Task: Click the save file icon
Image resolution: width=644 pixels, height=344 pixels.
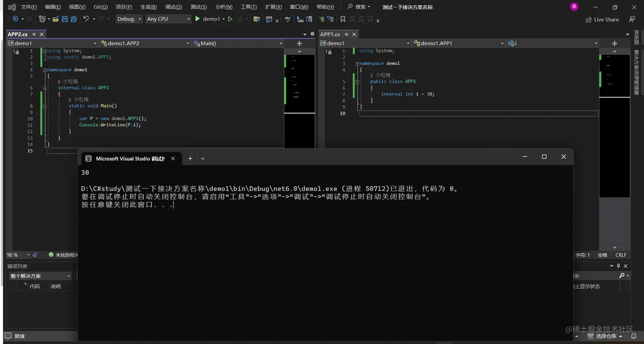Action: [65, 19]
